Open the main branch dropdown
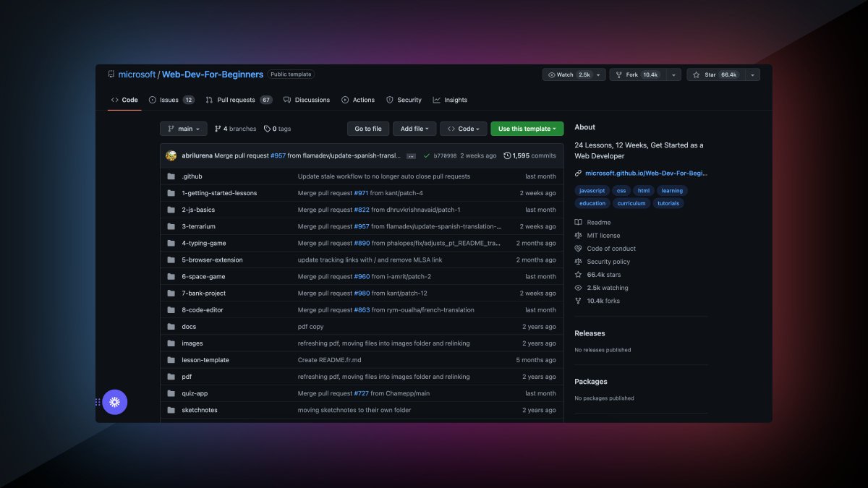 [x=183, y=128]
